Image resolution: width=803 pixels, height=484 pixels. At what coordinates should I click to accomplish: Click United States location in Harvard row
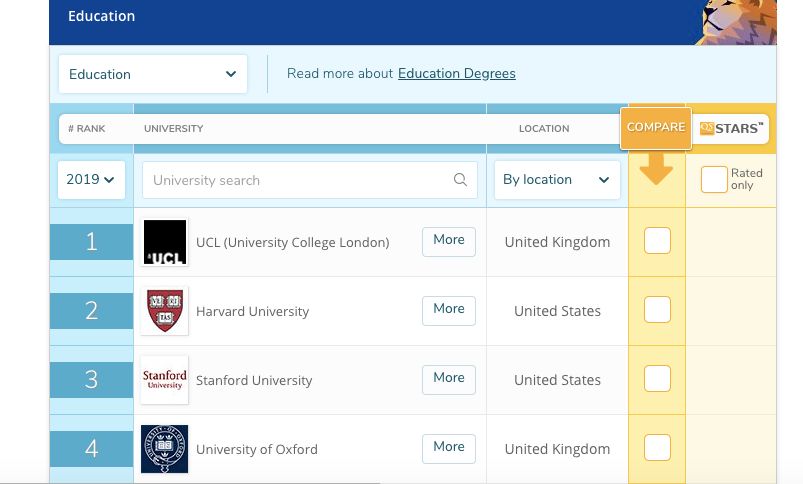click(557, 311)
